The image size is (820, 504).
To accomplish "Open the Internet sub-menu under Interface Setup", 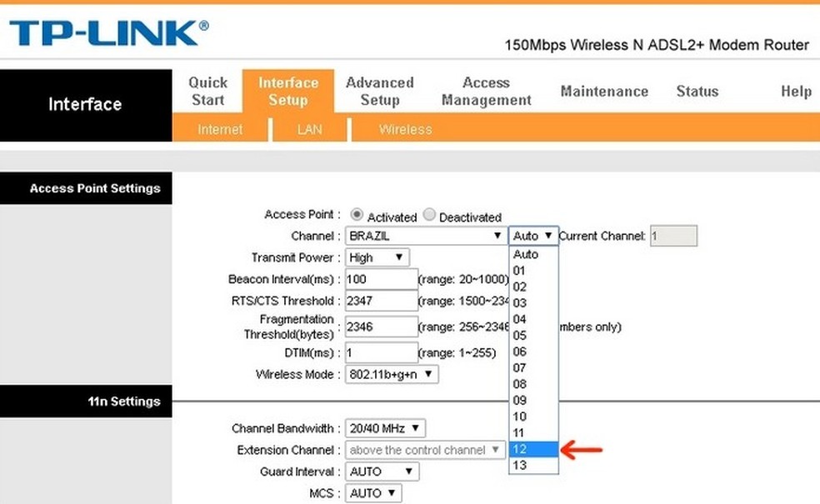I will tap(220, 129).
